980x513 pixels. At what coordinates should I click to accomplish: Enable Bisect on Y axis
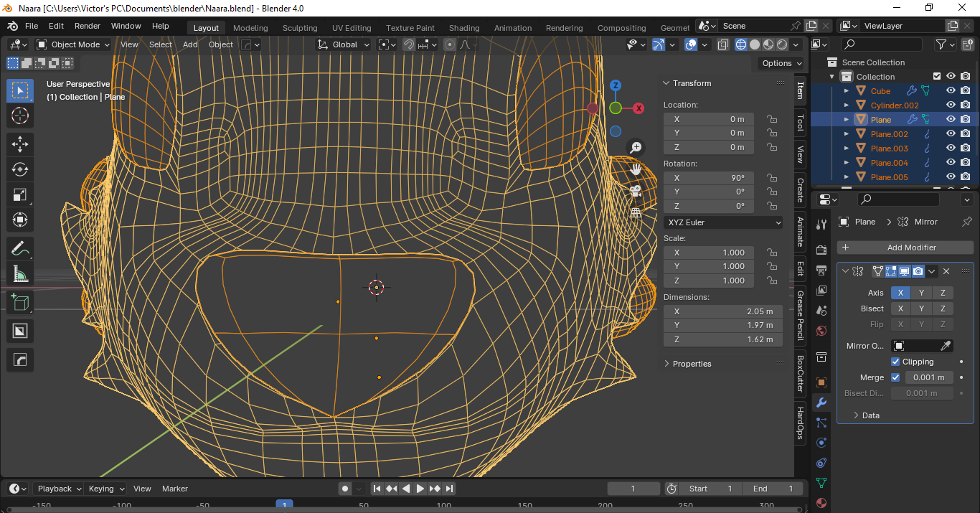922,309
